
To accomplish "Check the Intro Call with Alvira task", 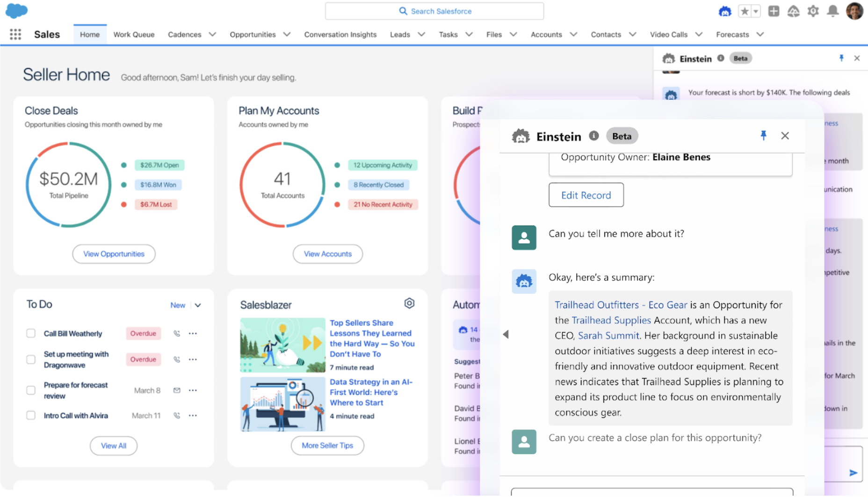I will [31, 415].
